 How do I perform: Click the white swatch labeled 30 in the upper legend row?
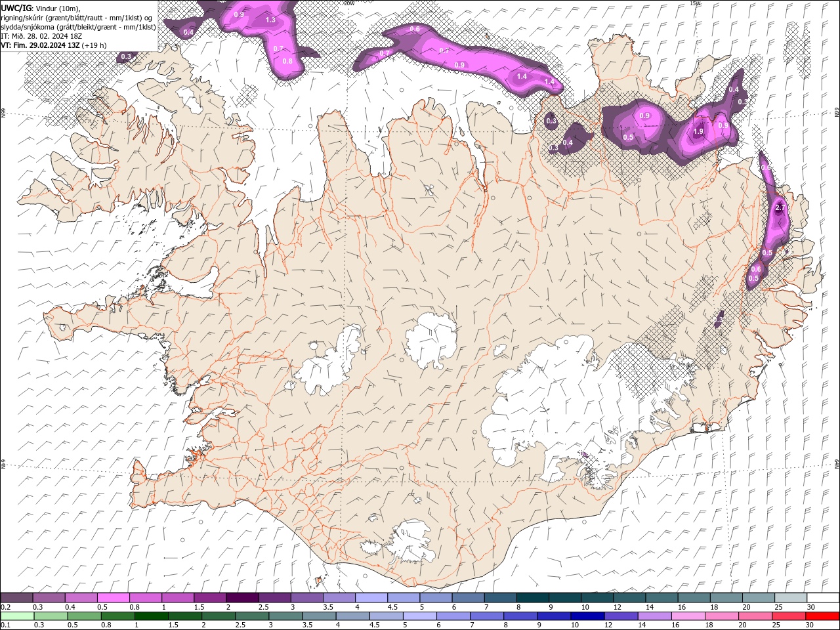pyautogui.click(x=823, y=598)
